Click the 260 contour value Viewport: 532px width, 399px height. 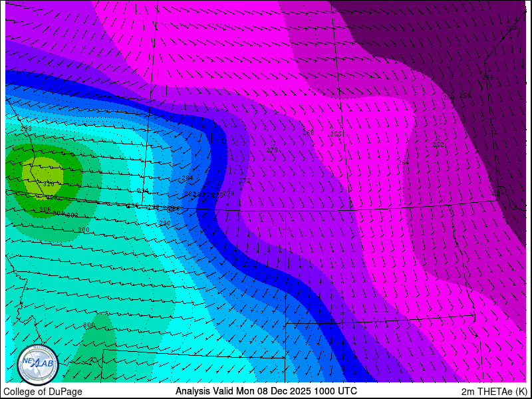click(448, 98)
